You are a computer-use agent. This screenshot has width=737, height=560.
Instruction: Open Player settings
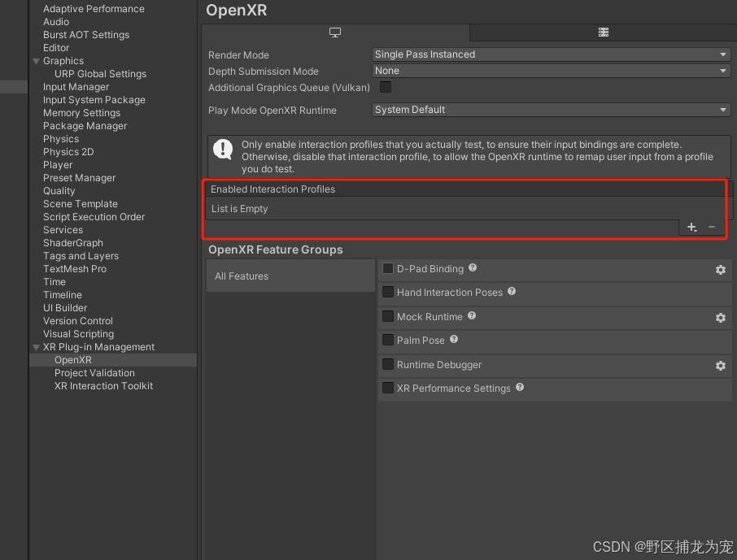coord(57,165)
